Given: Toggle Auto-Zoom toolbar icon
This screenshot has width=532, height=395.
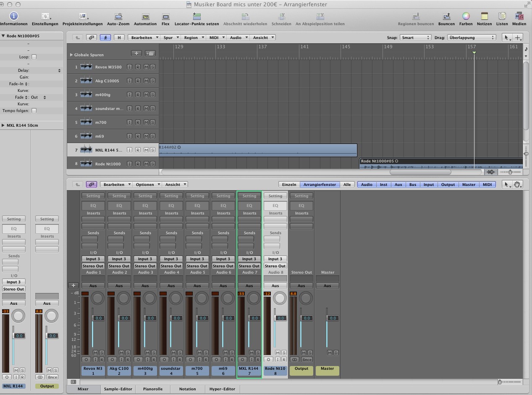Looking at the screenshot, I should 118,16.
